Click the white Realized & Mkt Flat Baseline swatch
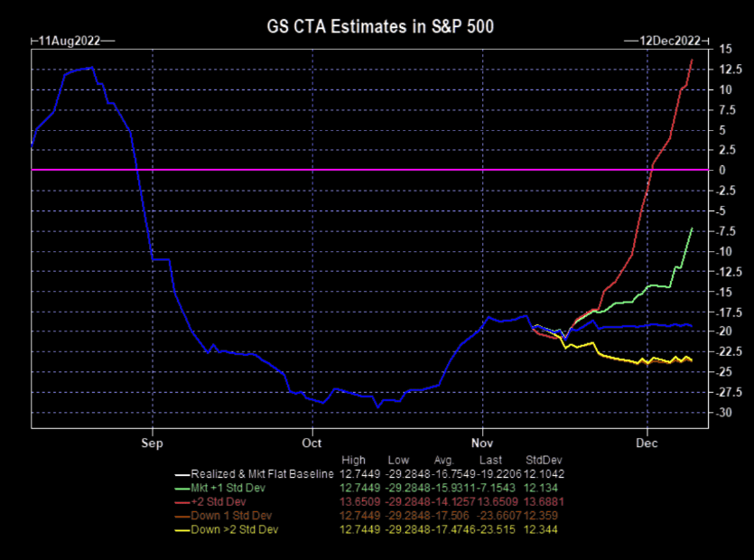The width and height of the screenshot is (754, 560). pos(182,475)
